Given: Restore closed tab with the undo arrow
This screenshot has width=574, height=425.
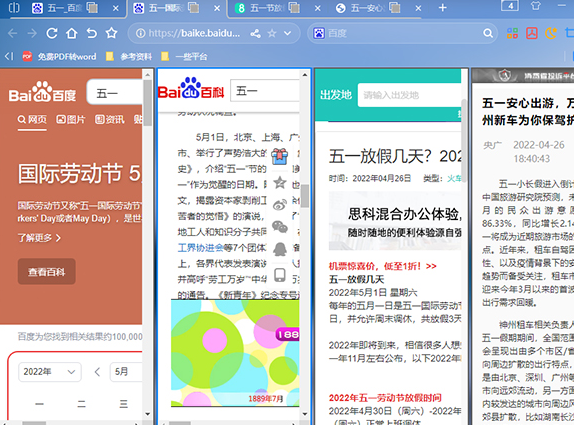Looking at the screenshot, I should coord(92,34).
